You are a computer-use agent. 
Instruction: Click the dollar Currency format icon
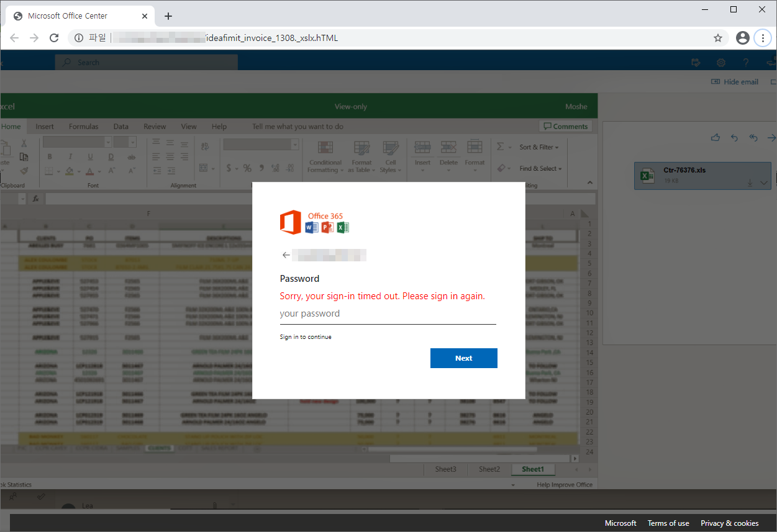[x=229, y=168]
